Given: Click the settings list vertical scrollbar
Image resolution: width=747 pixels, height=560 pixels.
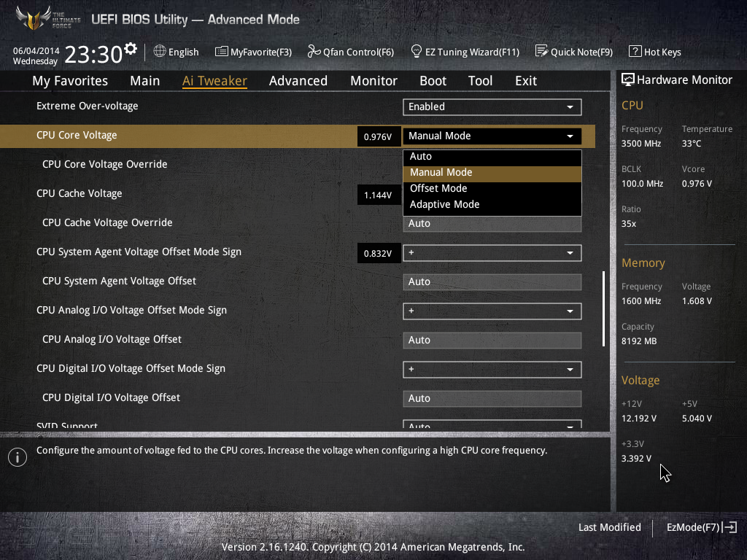Looking at the screenshot, I should pyautogui.click(x=603, y=308).
